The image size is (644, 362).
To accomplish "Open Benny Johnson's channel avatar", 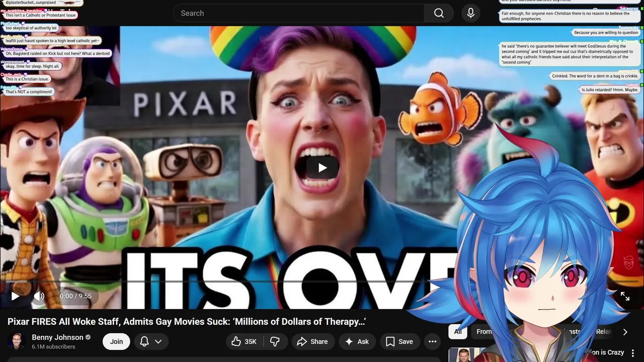I will point(17,341).
